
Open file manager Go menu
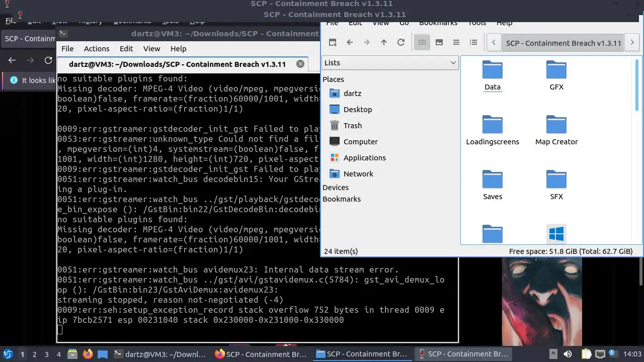pyautogui.click(x=404, y=23)
